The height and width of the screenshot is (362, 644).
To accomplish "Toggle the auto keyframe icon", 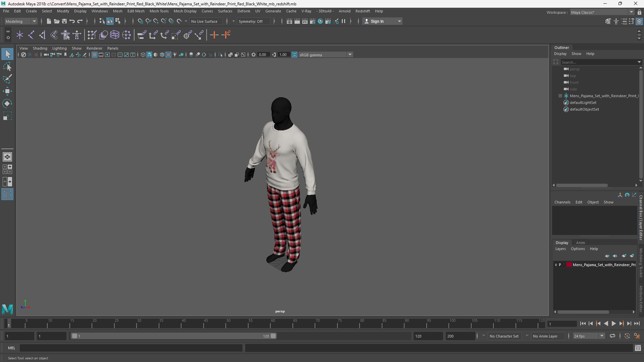I will click(627, 336).
